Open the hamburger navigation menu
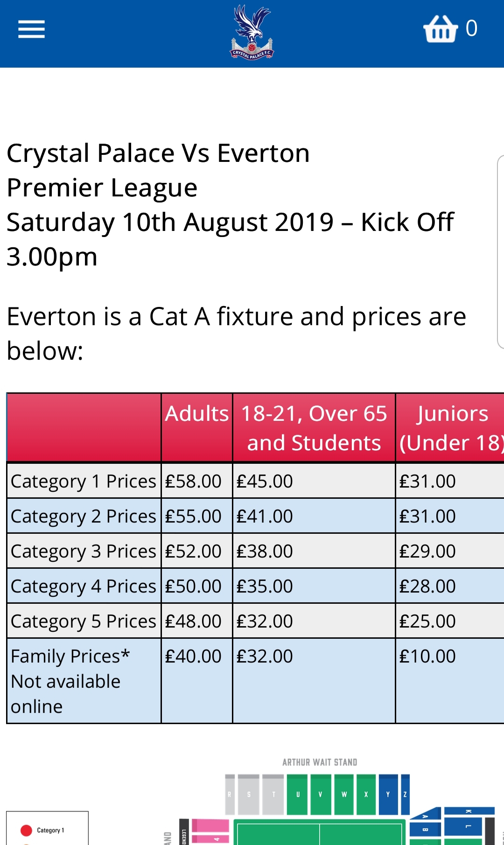Screen dimensions: 504x845 click(x=31, y=29)
